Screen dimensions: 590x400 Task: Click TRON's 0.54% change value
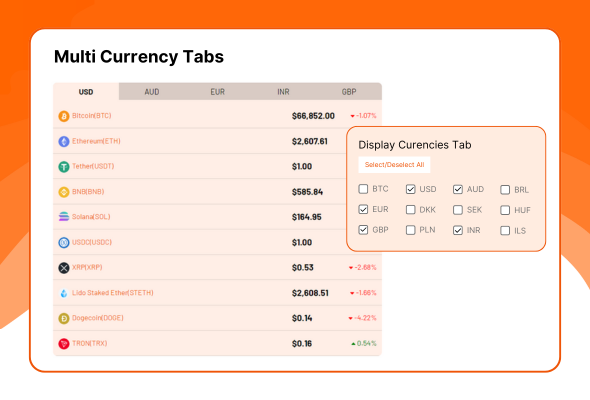[366, 343]
